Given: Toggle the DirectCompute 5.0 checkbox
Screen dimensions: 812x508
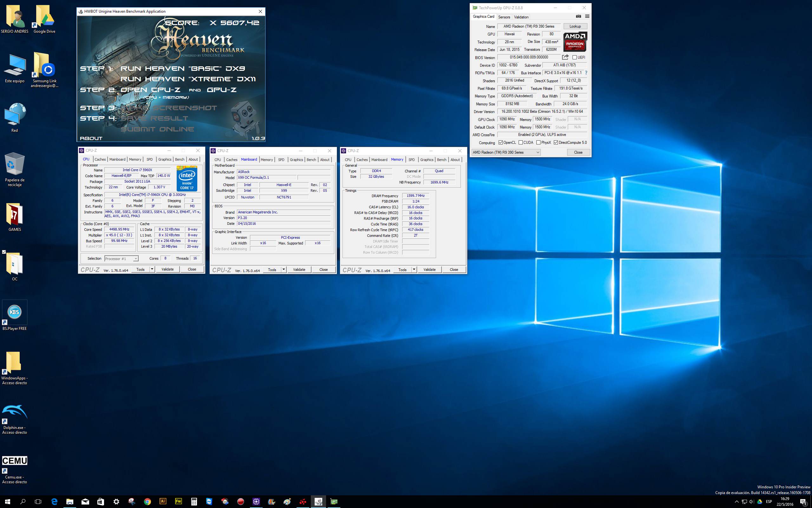Looking at the screenshot, I should coord(556,143).
